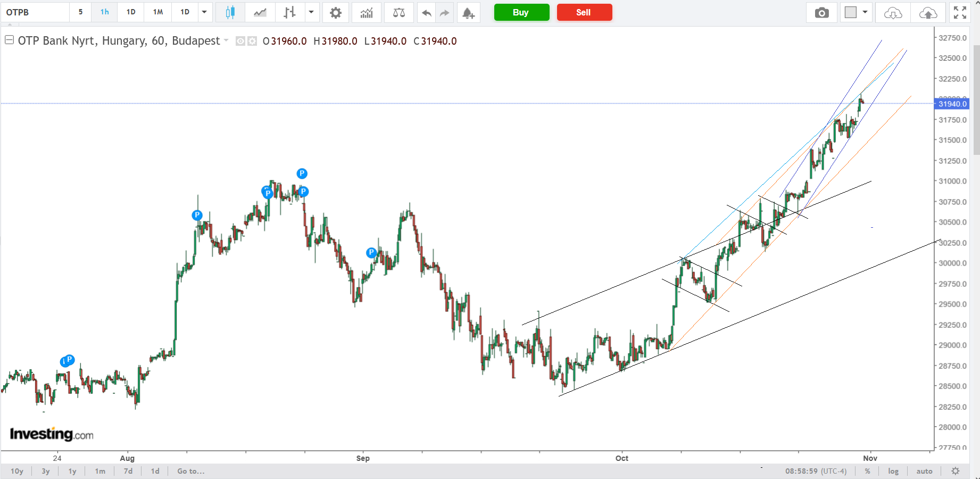Select the 5 minute interval
Viewport: 980px width, 479px height.
pos(80,12)
